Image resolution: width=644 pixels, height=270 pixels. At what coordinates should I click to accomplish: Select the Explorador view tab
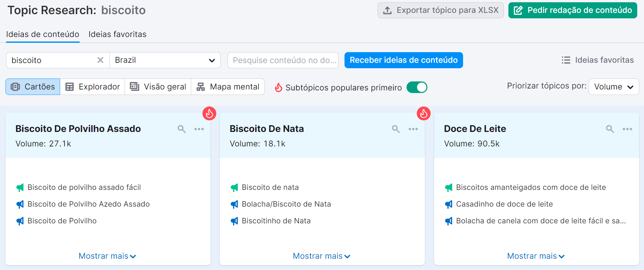pos(93,87)
